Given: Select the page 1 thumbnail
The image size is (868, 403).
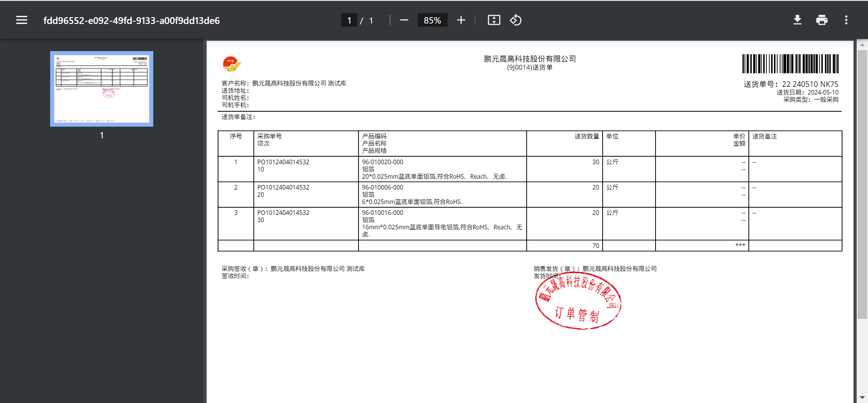Looking at the screenshot, I should click(x=102, y=89).
